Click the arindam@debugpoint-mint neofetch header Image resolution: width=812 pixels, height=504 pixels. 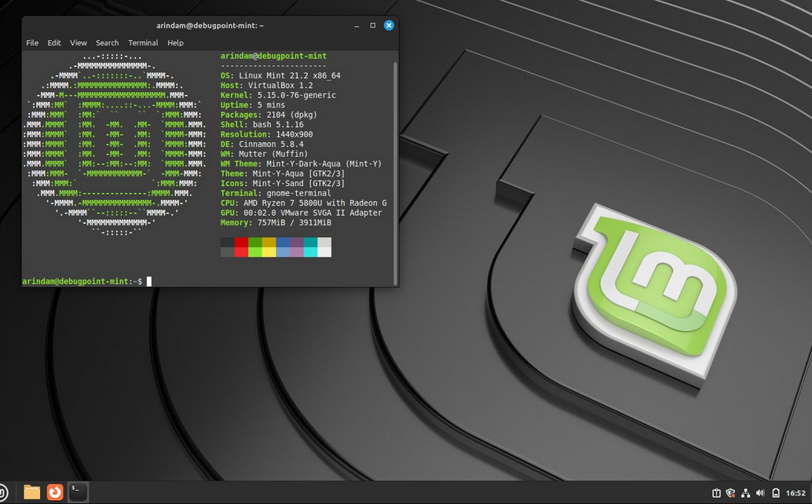pyautogui.click(x=273, y=56)
